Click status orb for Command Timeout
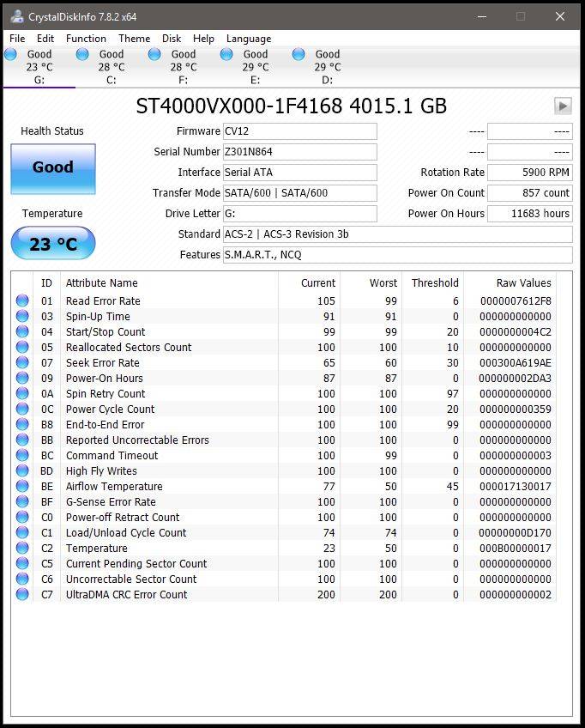 22,455
